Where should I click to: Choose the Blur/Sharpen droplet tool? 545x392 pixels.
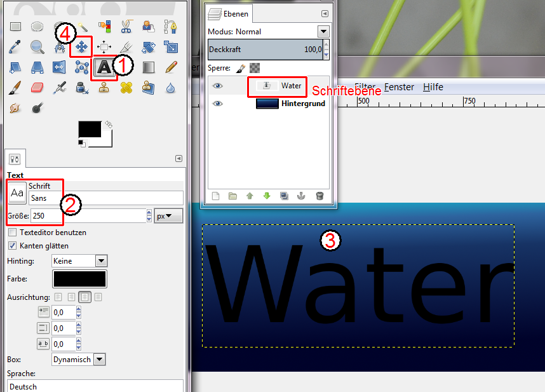pyautogui.click(x=171, y=88)
